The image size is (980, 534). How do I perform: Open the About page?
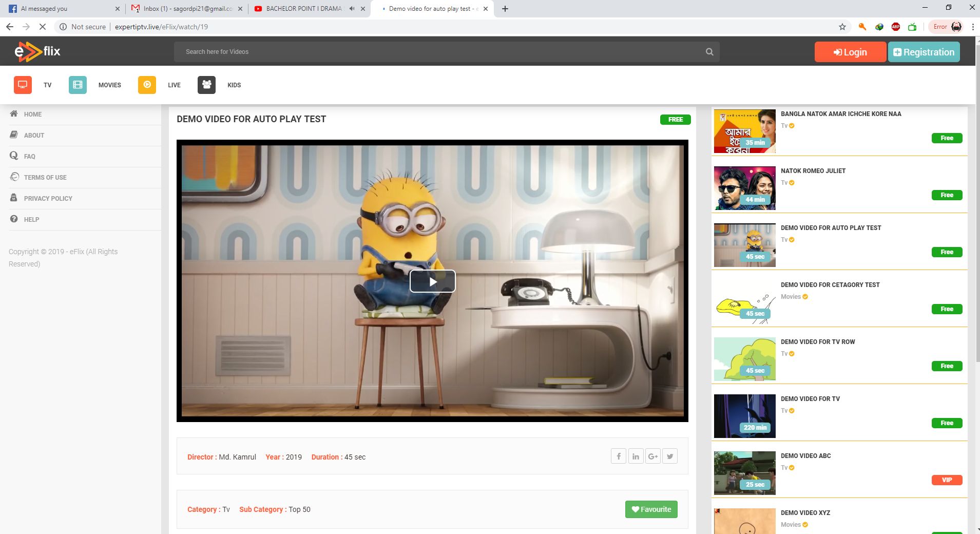pyautogui.click(x=34, y=136)
